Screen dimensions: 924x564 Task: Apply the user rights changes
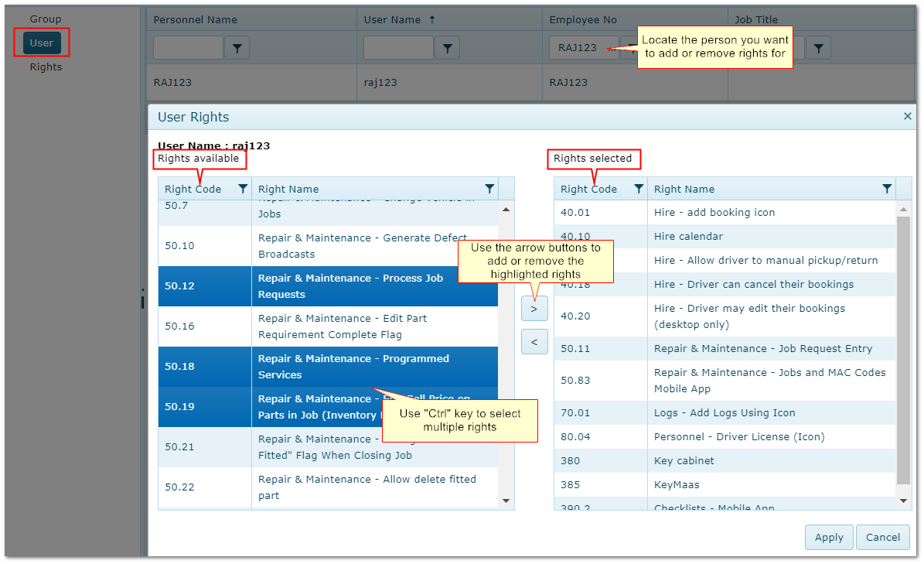click(x=829, y=537)
